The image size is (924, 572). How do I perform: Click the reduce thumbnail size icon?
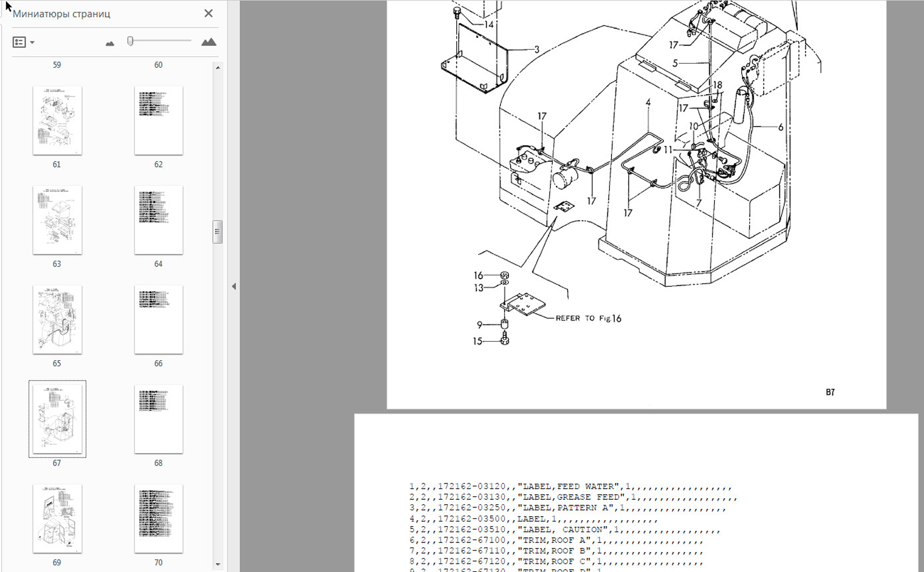point(110,43)
